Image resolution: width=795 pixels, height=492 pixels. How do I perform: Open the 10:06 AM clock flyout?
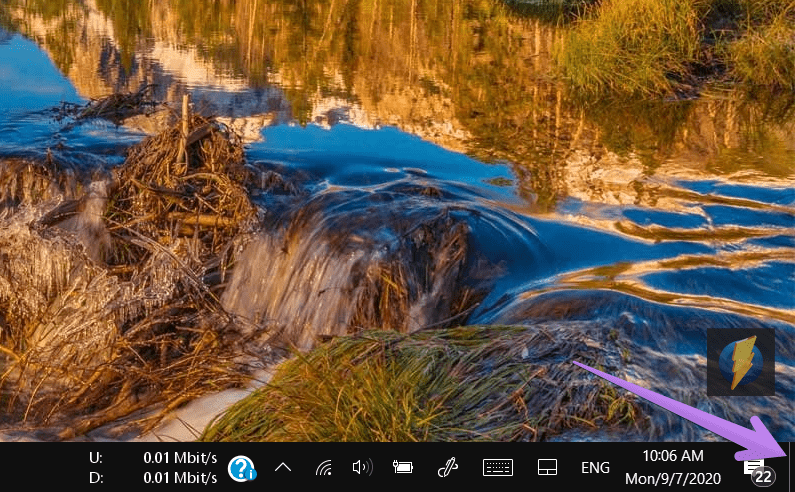pyautogui.click(x=673, y=455)
